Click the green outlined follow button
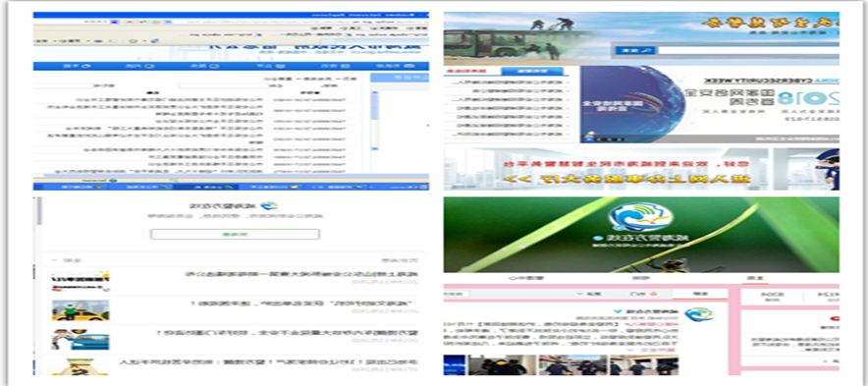Image resolution: width=868 pixels, height=386 pixels. [x=235, y=235]
